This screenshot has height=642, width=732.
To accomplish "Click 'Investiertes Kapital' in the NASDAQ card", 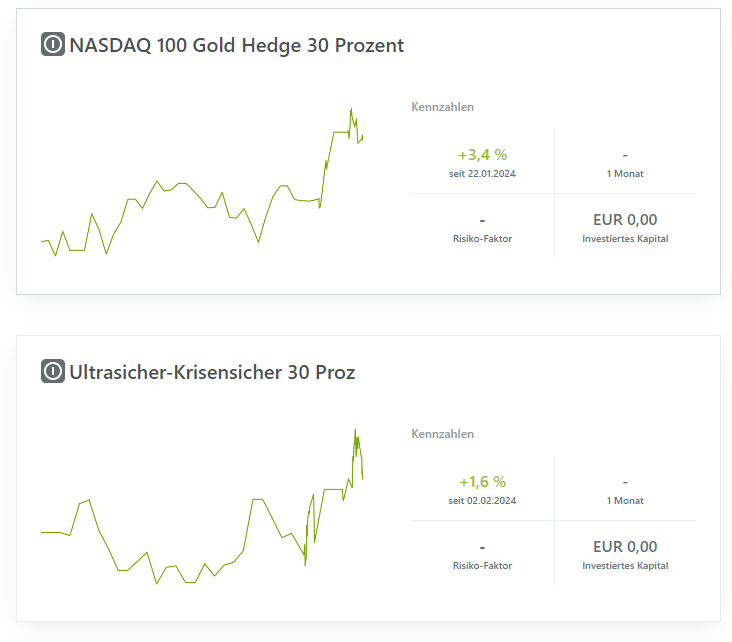I will 625,239.
